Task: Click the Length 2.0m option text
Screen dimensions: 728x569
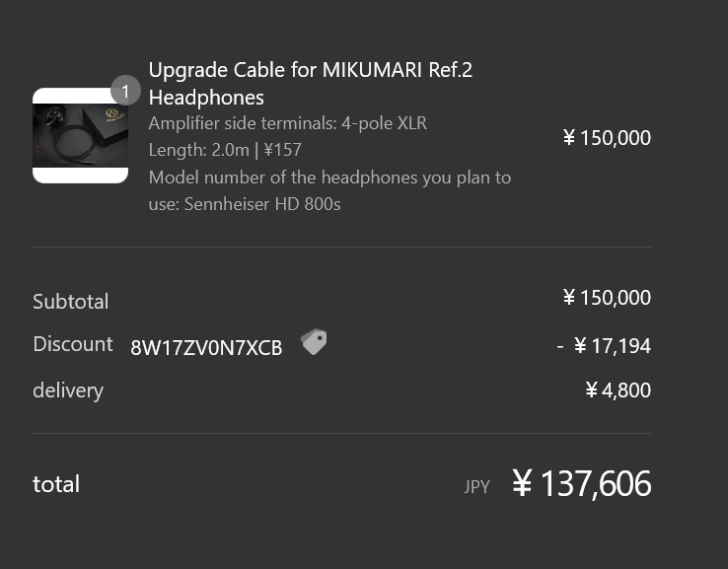Action: click(x=198, y=150)
